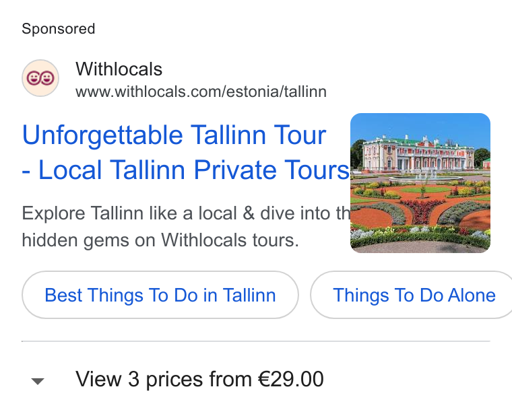Viewport: 512px width, 420px height.
Task: Open the Local Tallinn Private Tours title line
Action: (186, 170)
